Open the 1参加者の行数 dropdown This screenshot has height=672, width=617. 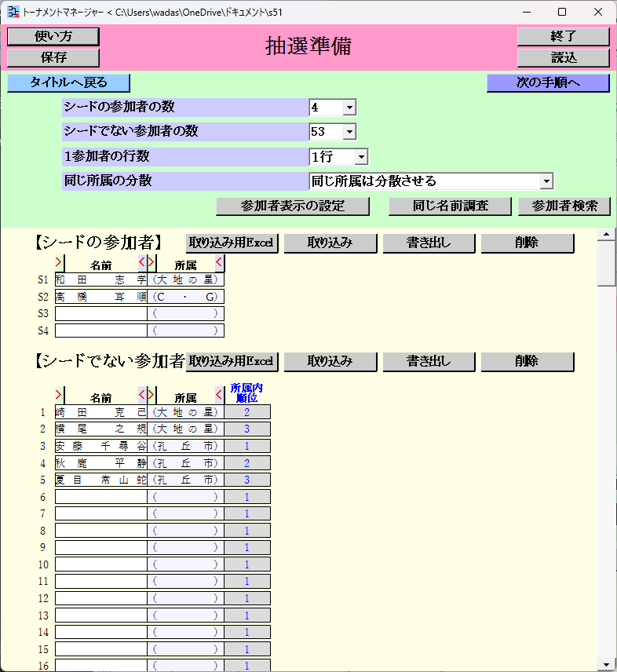[x=361, y=157]
